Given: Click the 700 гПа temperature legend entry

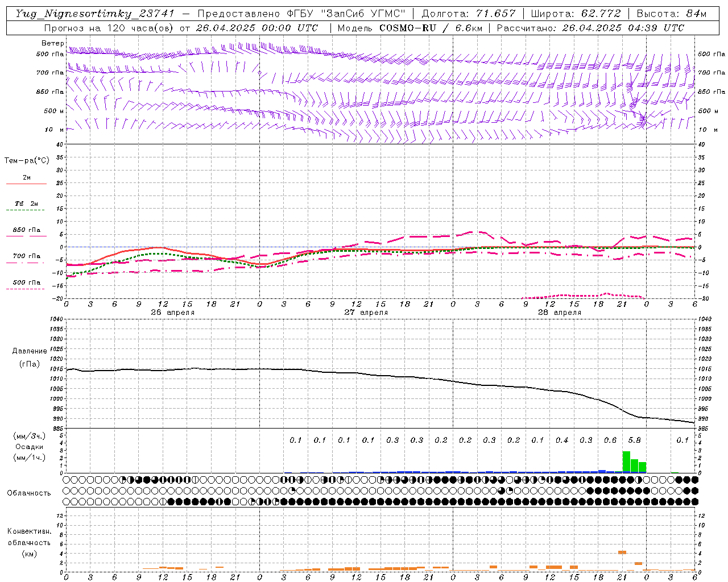Looking at the screenshot, I should (27, 258).
